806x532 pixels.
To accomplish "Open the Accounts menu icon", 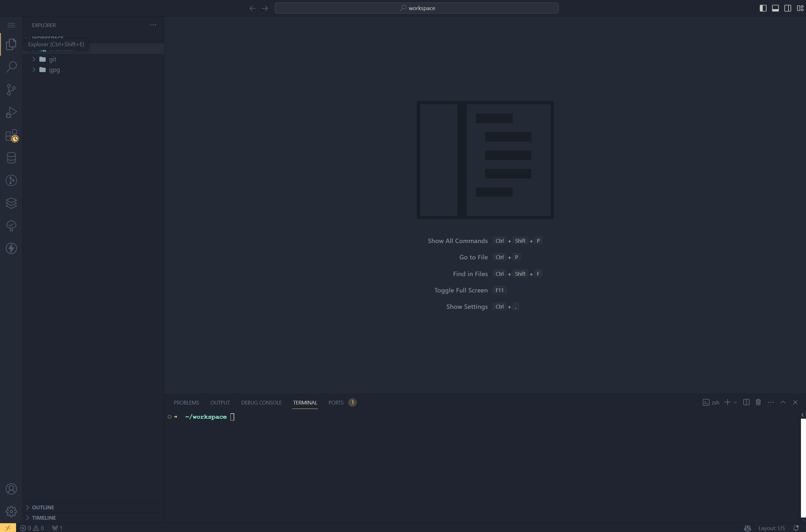I will point(11,489).
